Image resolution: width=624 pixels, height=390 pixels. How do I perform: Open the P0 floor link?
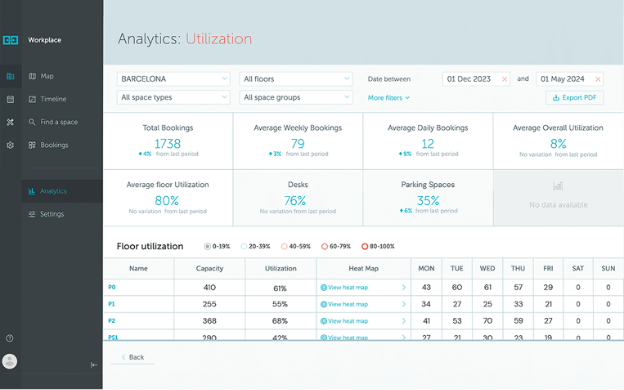click(x=112, y=287)
